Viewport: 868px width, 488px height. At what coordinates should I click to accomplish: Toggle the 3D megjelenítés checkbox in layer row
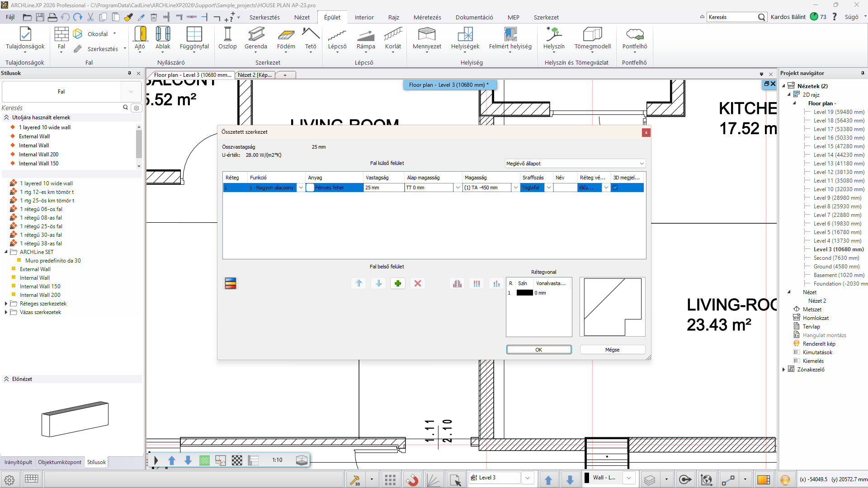pos(615,188)
